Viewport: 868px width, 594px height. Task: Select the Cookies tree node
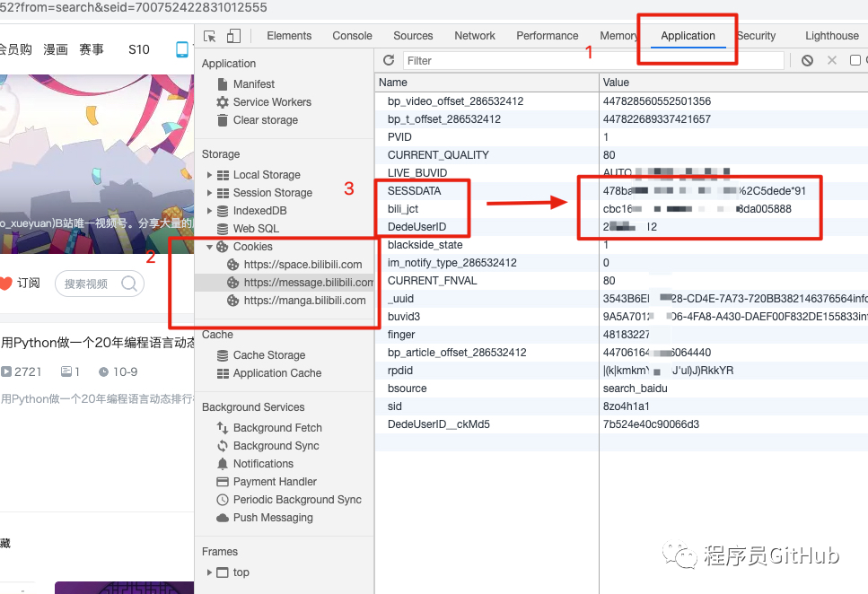click(x=252, y=247)
